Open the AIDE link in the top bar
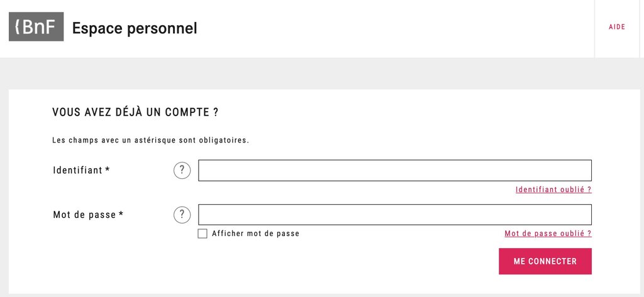644x297 pixels. tap(617, 27)
